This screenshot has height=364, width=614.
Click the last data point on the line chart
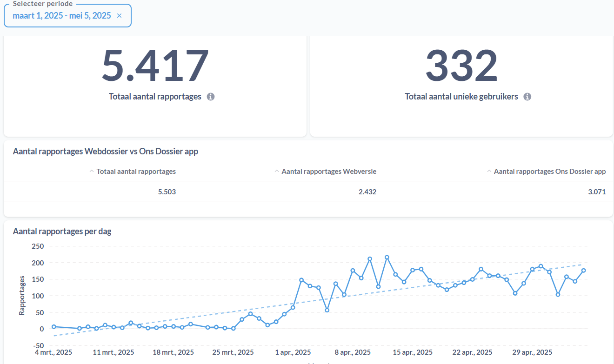pyautogui.click(x=583, y=271)
